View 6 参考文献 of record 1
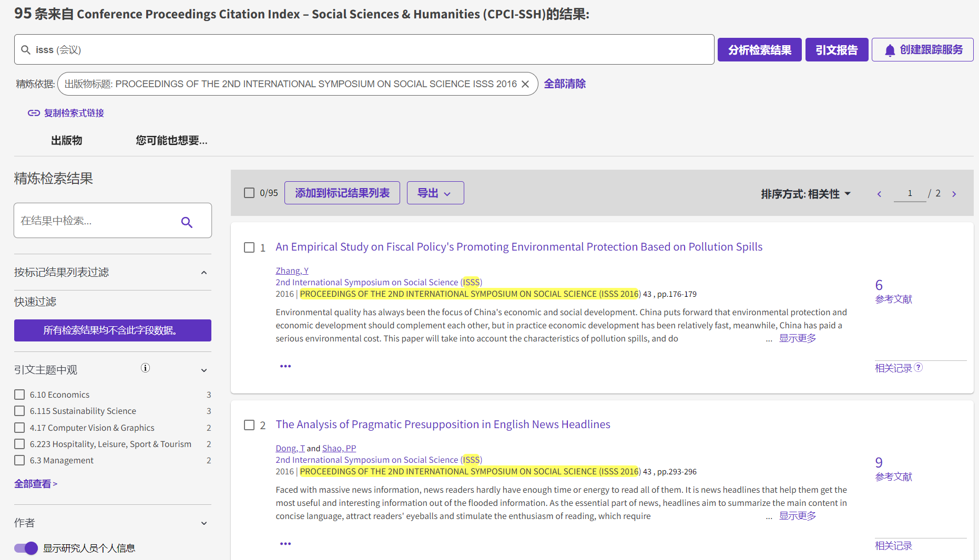The height and width of the screenshot is (560, 979). 893,292
